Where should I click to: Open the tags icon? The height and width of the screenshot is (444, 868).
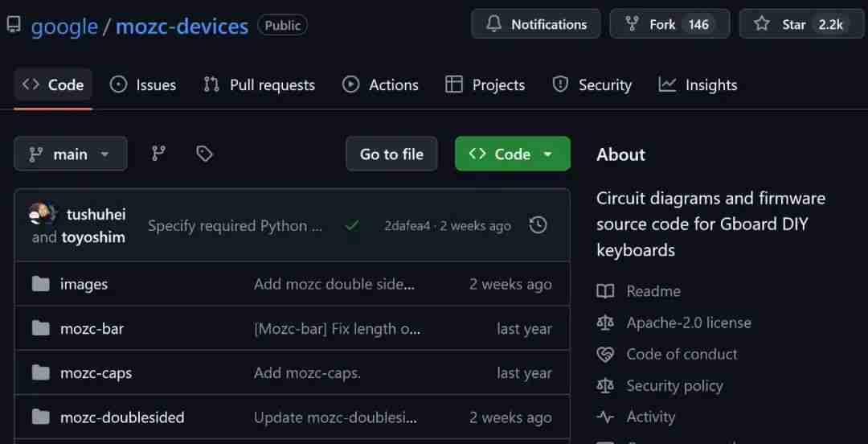(x=204, y=154)
